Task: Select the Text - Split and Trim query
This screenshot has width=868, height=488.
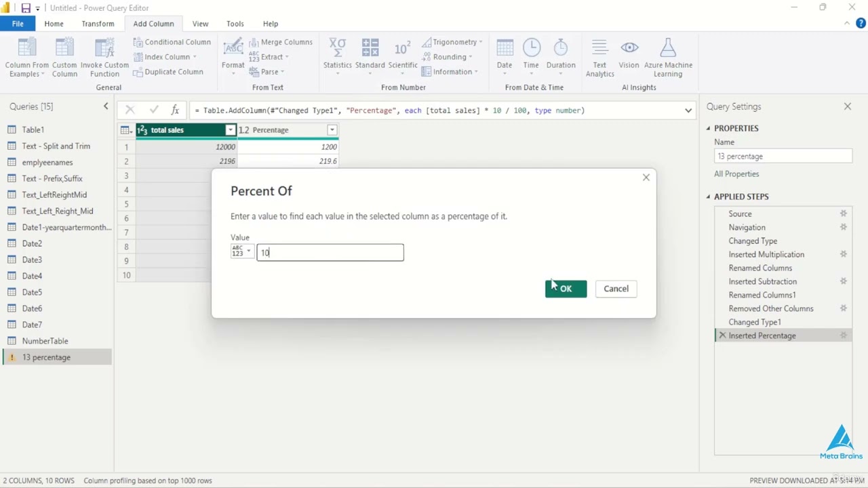Action: click(x=57, y=146)
